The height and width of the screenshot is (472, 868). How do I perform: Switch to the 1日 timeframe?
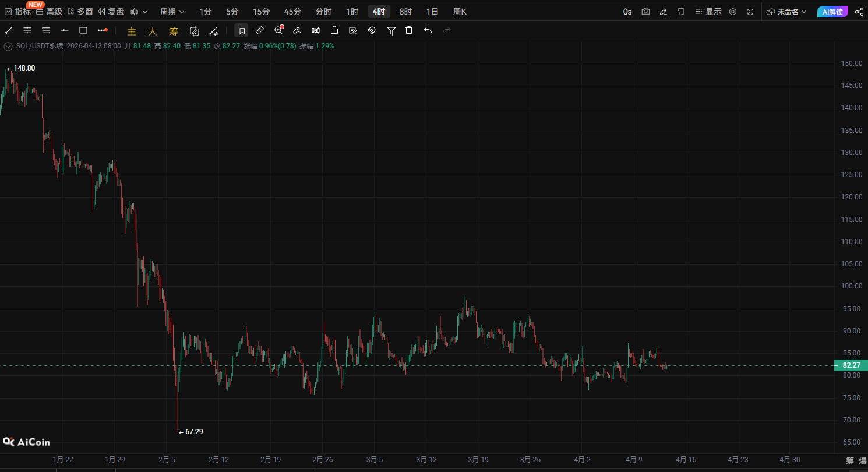point(432,12)
